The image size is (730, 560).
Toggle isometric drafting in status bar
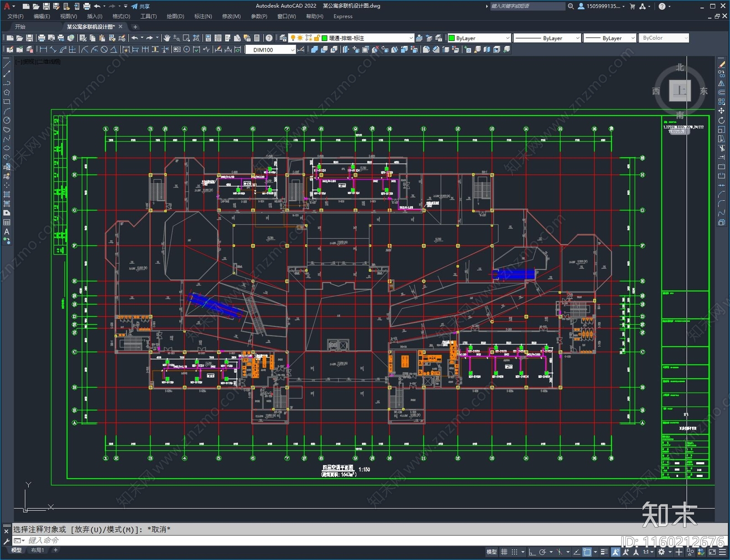coord(559,552)
